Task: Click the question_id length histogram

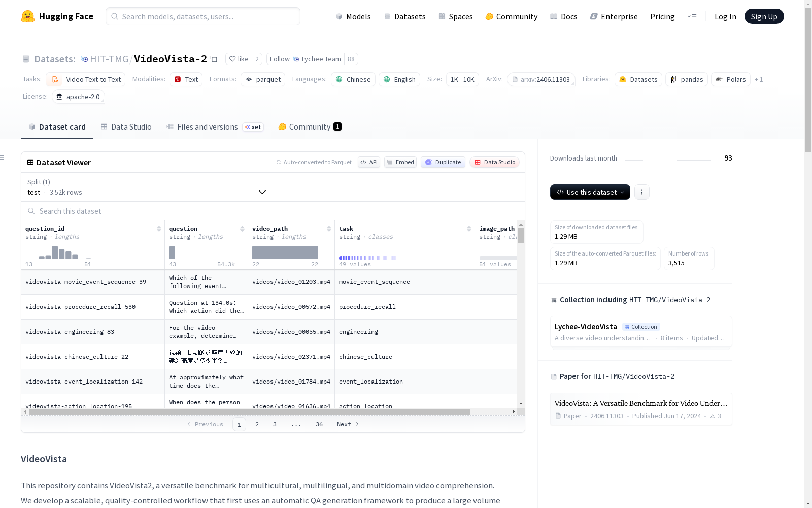Action: click(x=58, y=252)
